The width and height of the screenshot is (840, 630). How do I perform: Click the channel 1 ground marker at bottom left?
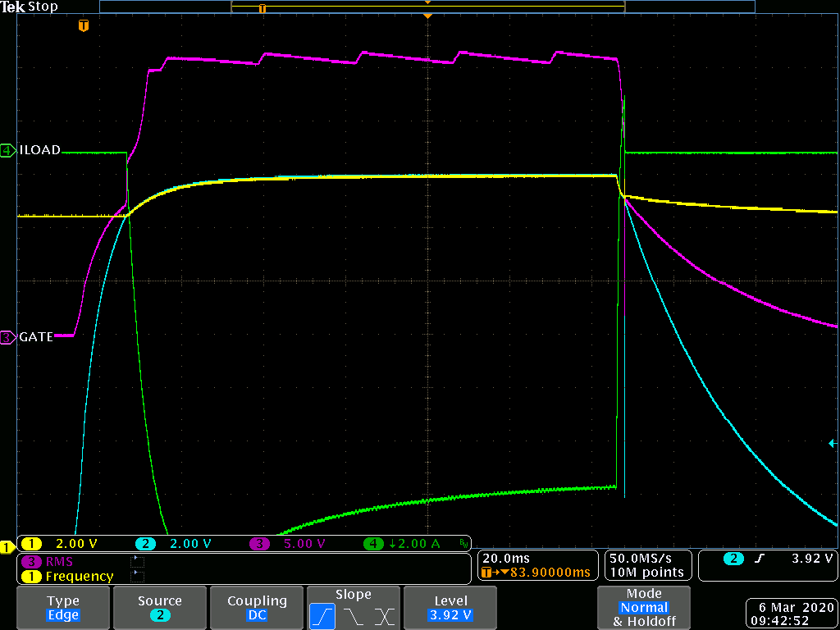7,547
